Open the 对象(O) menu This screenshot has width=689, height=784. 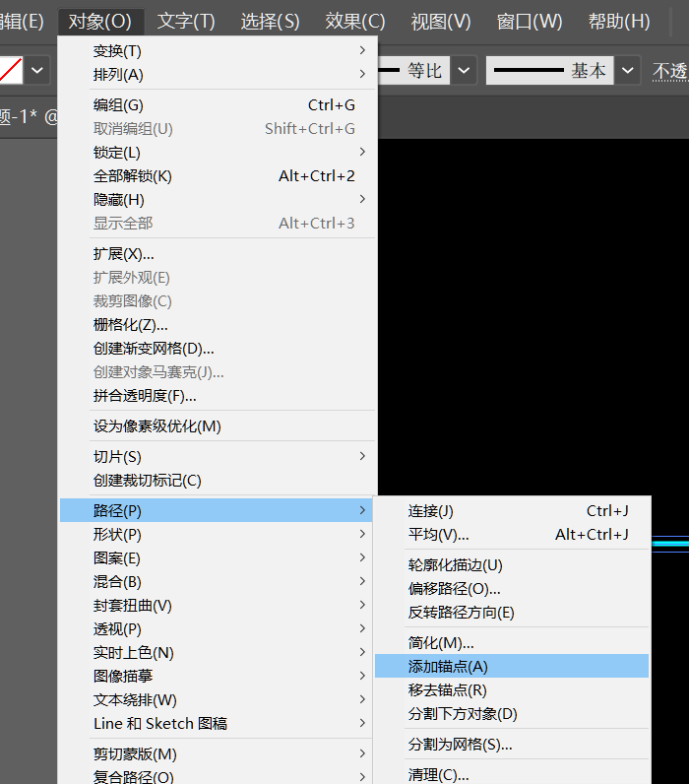[x=100, y=22]
